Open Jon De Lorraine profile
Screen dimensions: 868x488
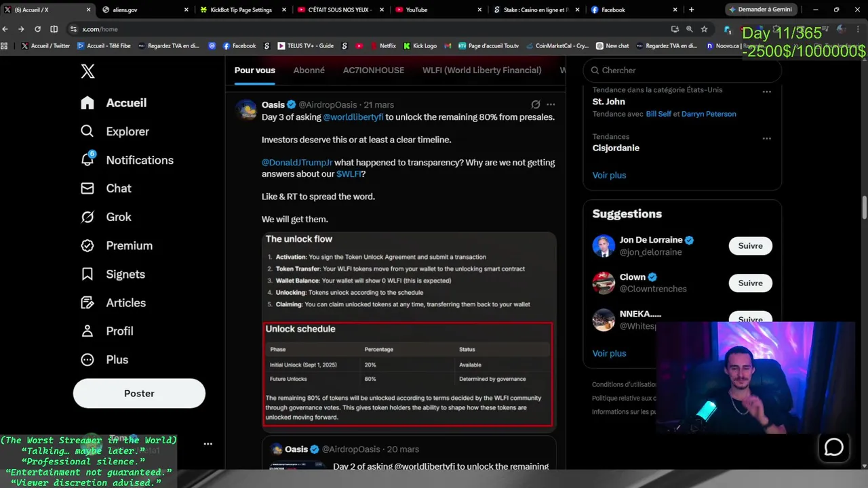(651, 240)
